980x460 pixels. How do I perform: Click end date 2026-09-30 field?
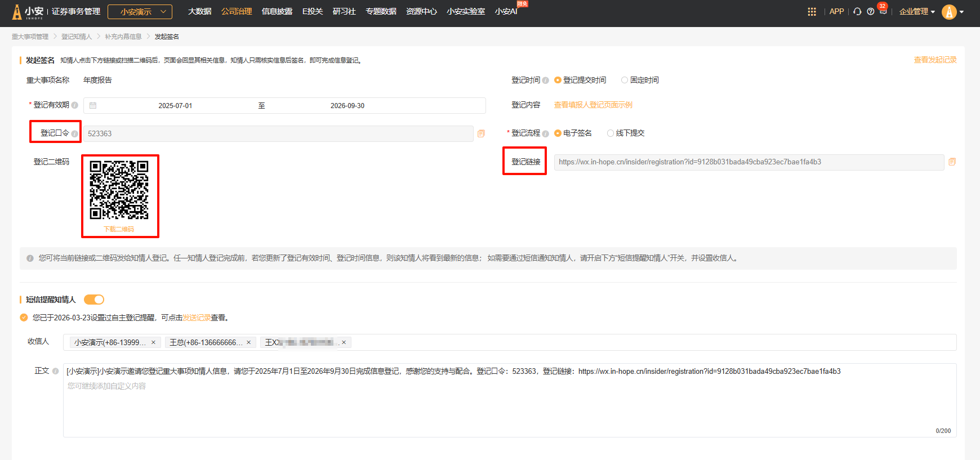click(348, 106)
